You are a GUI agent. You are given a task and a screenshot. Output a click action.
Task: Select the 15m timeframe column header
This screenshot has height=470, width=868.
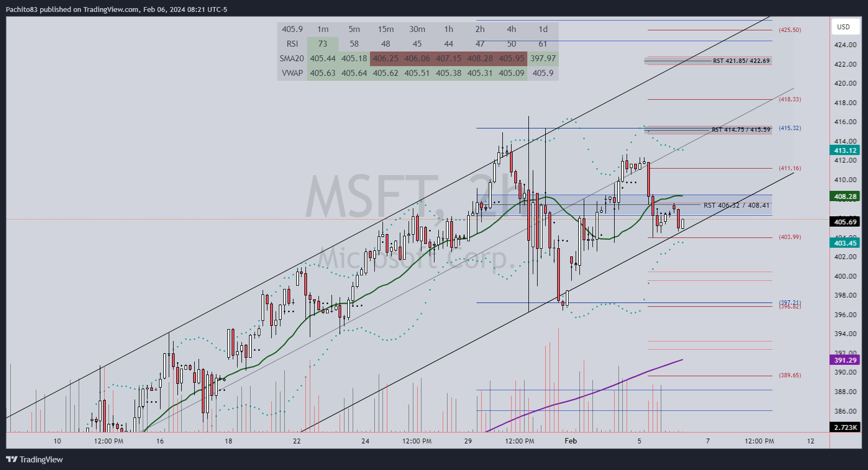click(386, 29)
